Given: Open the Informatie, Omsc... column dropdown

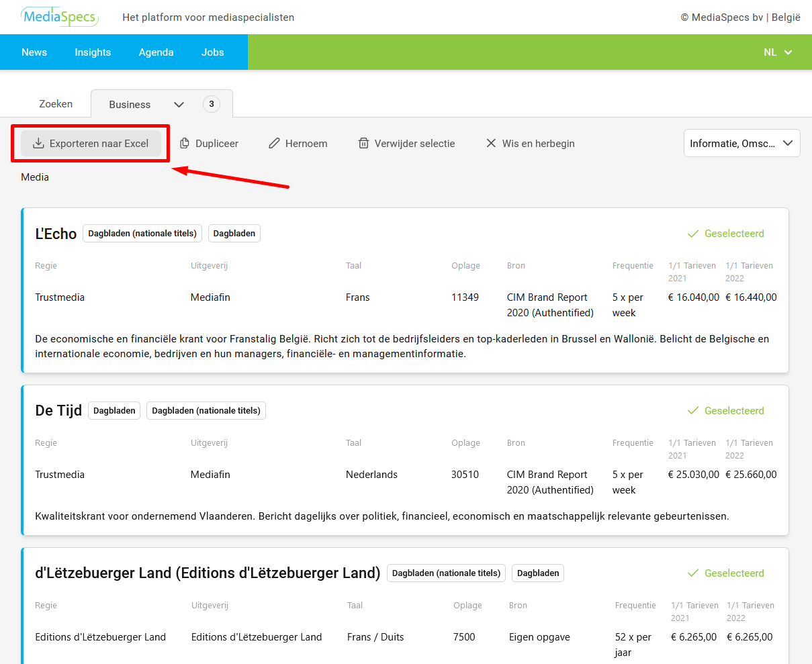Looking at the screenshot, I should click(741, 143).
